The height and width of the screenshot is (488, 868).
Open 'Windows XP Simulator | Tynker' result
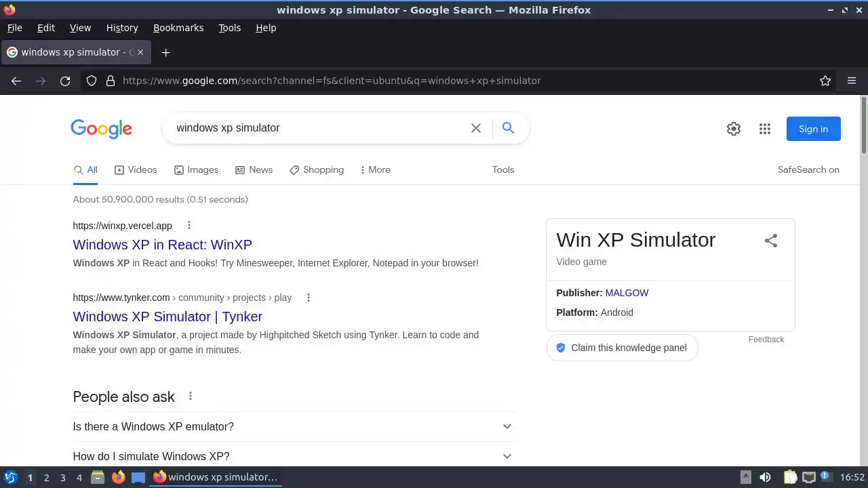167,317
